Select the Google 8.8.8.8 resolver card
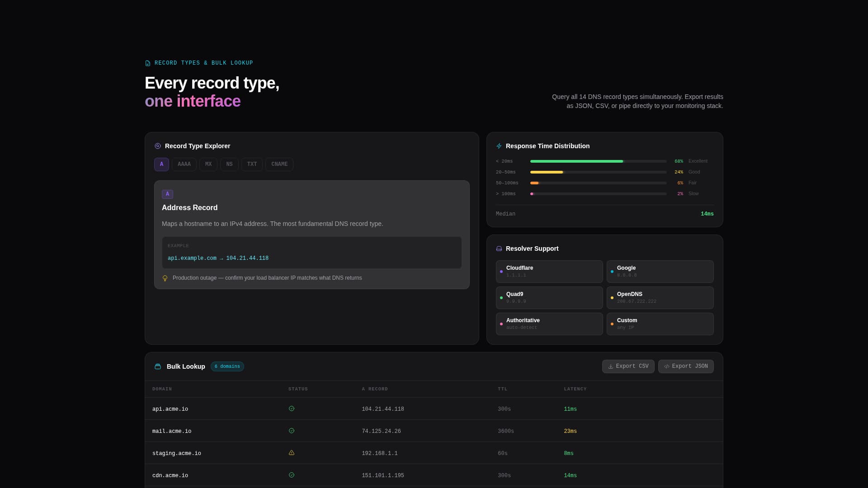This screenshot has width=868, height=488. coord(660,272)
